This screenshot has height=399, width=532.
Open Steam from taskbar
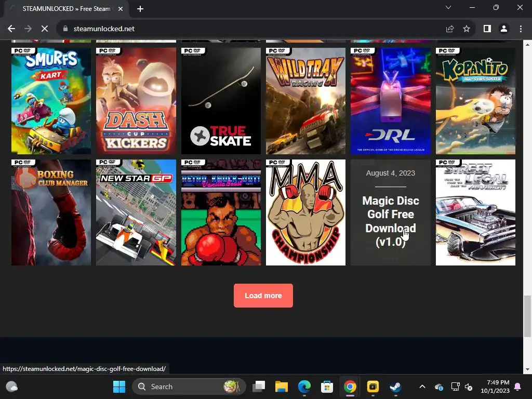pos(395,387)
